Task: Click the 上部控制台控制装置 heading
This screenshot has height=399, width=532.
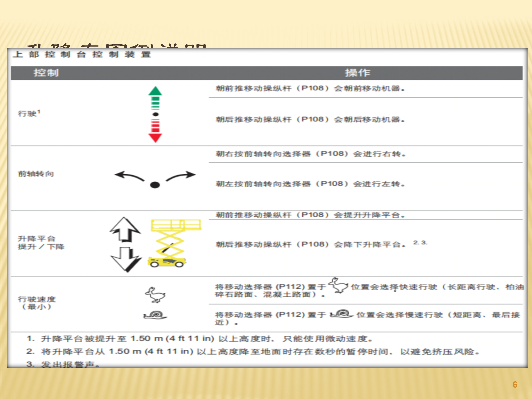Action: pos(82,55)
